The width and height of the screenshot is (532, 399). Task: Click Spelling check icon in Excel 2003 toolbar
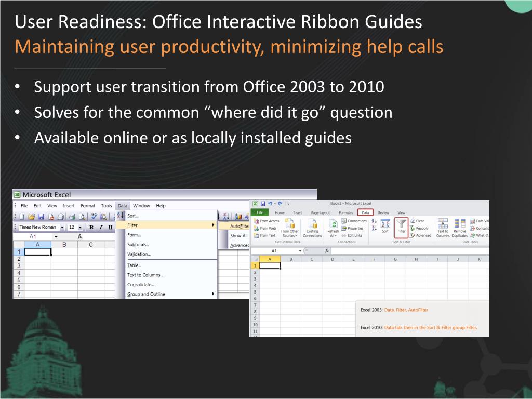(x=94, y=216)
